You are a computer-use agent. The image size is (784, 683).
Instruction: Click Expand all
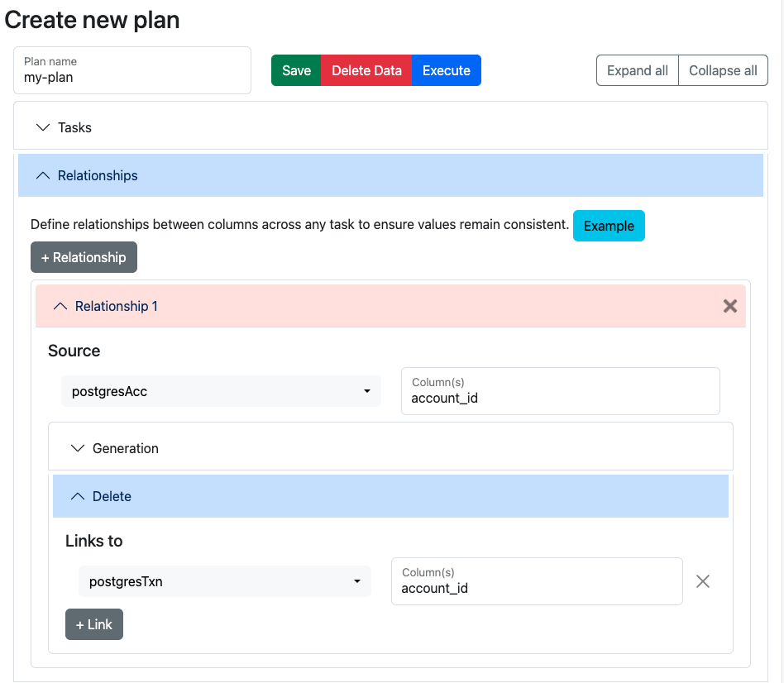pos(637,70)
